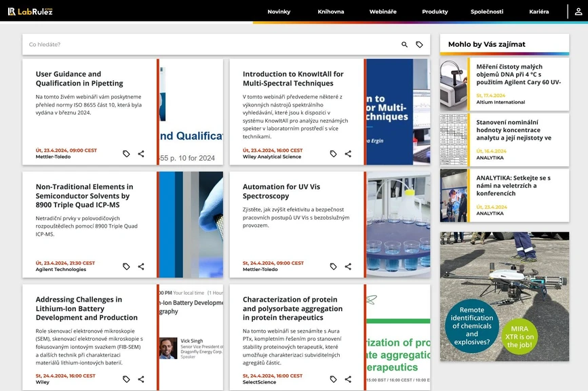
Task: Open 'Characterization of protein and polysorbate aggregation' title
Action: click(292, 308)
